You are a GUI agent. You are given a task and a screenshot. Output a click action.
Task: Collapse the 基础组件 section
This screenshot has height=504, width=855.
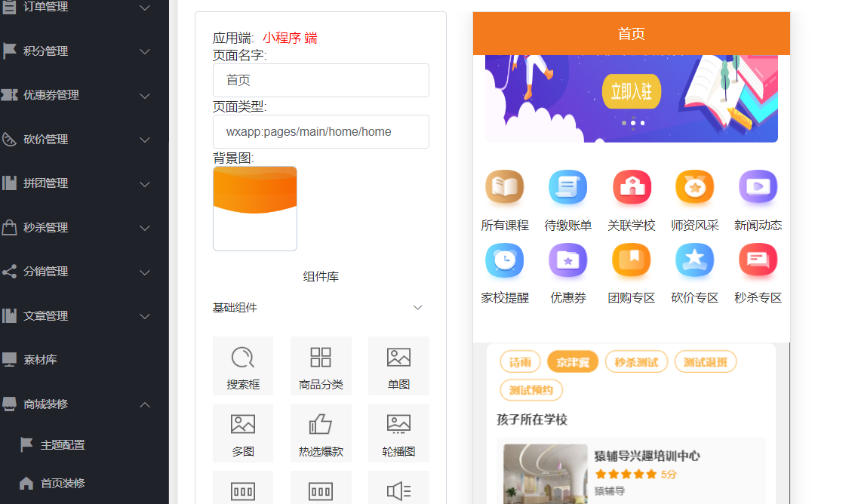coord(417,308)
